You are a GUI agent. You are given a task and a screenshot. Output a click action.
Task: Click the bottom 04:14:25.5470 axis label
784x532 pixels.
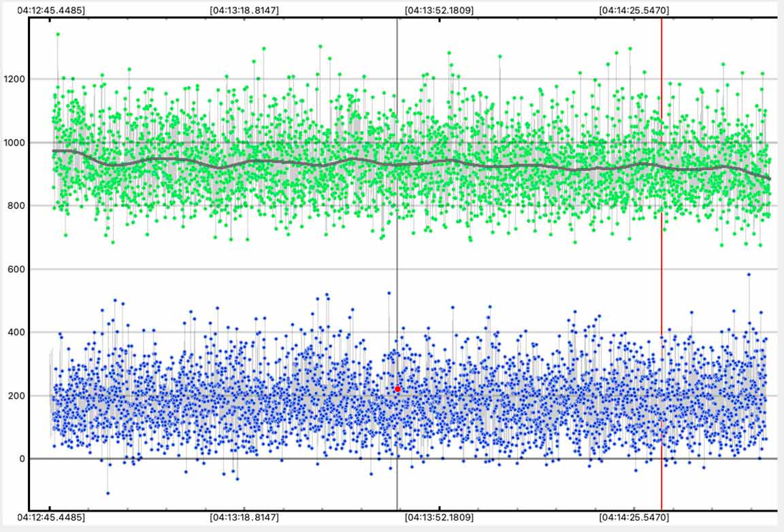[x=634, y=518]
